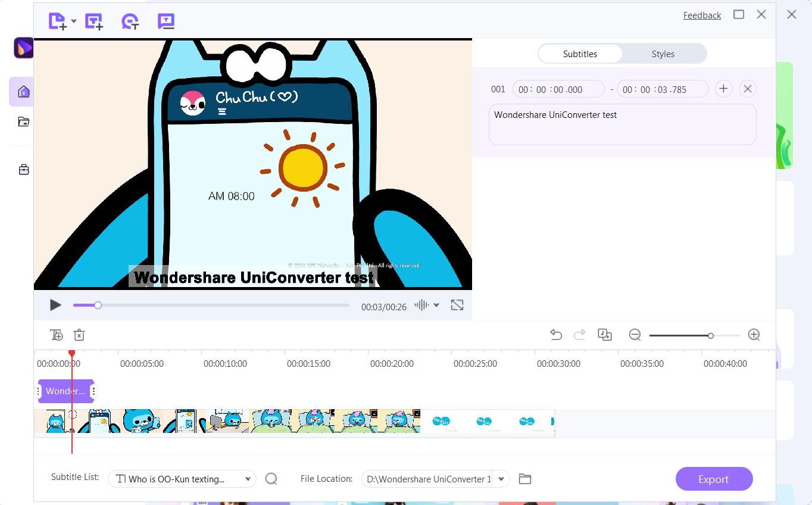Screen dimensions: 812x505
Task: Go to Home in left sidebar
Action: pyautogui.click(x=24, y=92)
